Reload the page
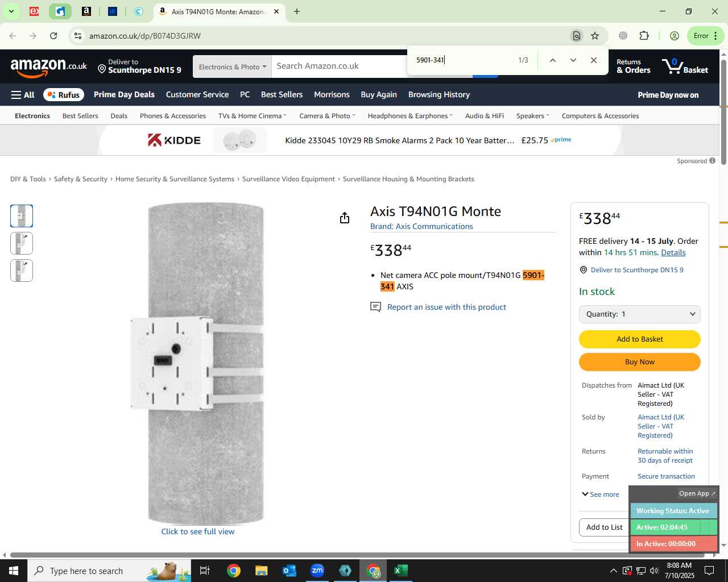This screenshot has height=582, width=728. pos(53,36)
